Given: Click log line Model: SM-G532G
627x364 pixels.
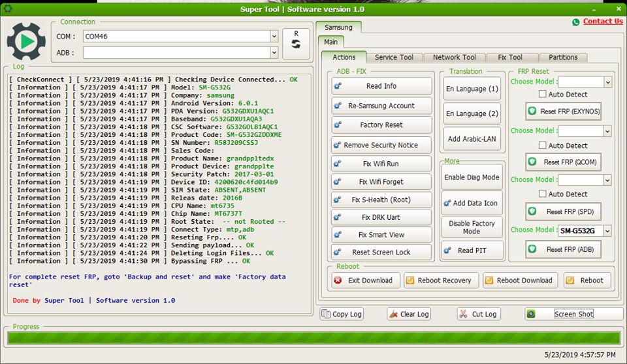Looking at the screenshot, I should [x=120, y=87].
